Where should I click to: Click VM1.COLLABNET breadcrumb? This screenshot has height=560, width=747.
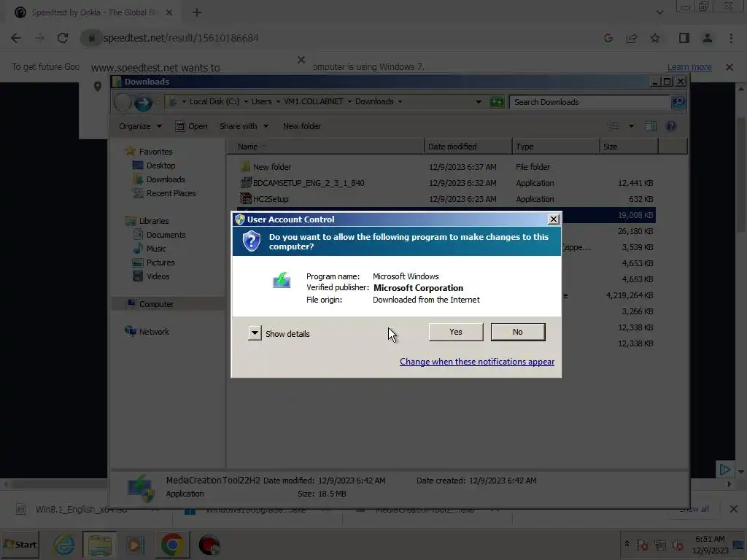314,101
